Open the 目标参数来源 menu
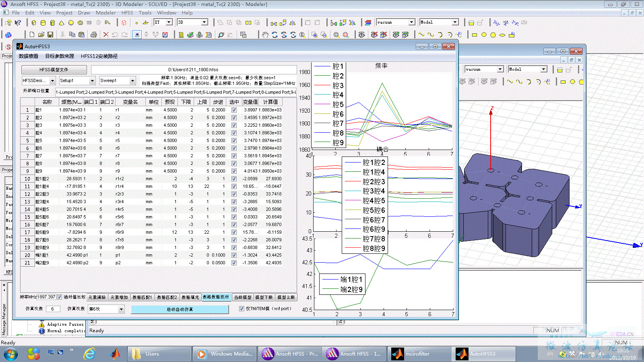This screenshot has width=644, height=362. pos(60,56)
